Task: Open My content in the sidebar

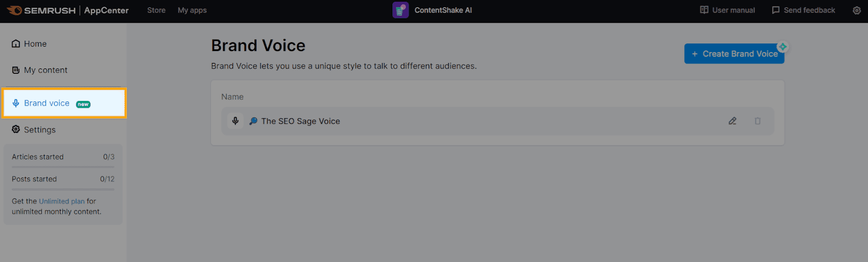Action: click(x=45, y=70)
